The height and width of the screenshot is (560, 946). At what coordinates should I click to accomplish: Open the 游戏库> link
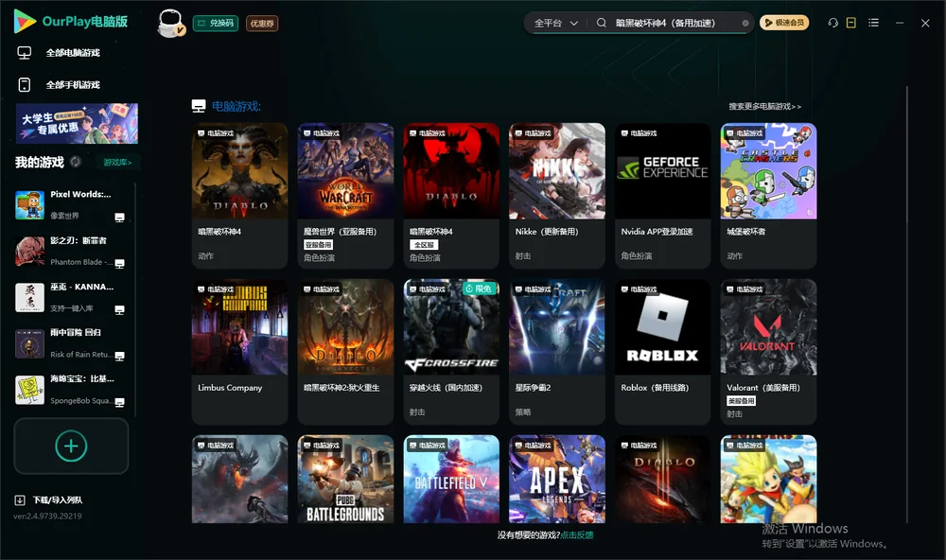117,163
